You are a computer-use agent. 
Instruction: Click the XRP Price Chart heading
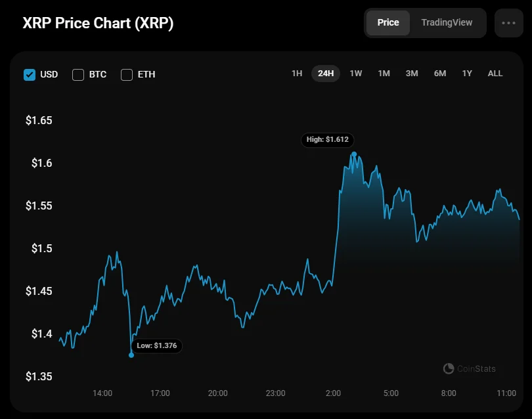98,23
